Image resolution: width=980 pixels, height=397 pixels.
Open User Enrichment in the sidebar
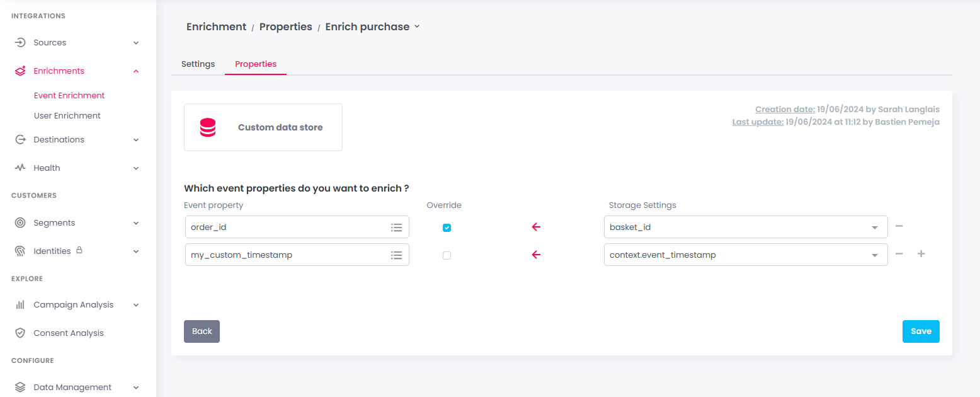pos(67,116)
